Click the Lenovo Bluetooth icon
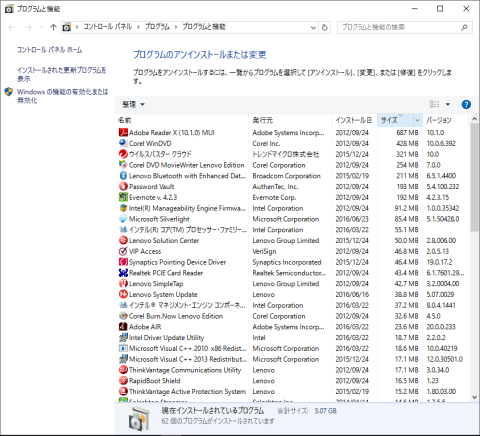The height and width of the screenshot is (436, 480). (x=123, y=176)
